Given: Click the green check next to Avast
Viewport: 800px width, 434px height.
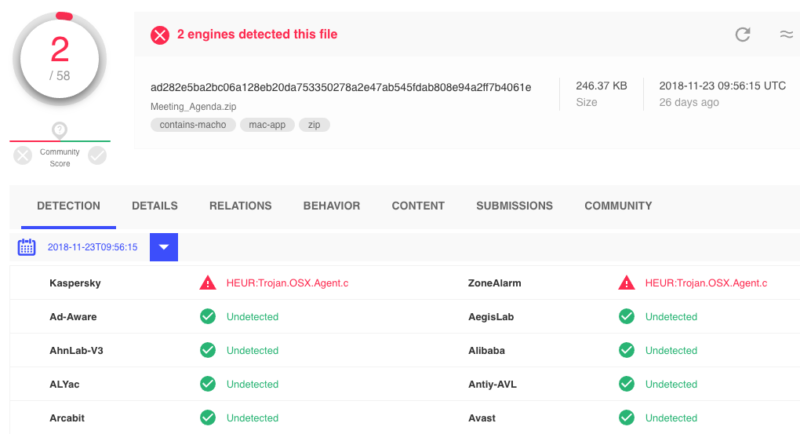Looking at the screenshot, I should pyautogui.click(x=626, y=418).
